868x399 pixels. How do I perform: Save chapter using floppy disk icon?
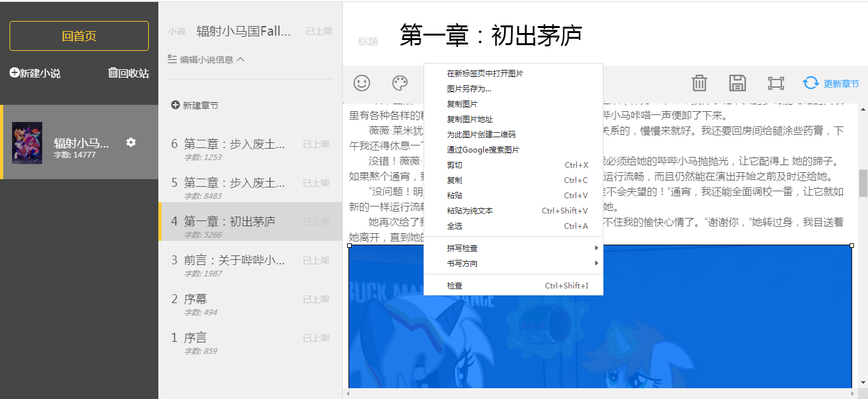pos(737,83)
